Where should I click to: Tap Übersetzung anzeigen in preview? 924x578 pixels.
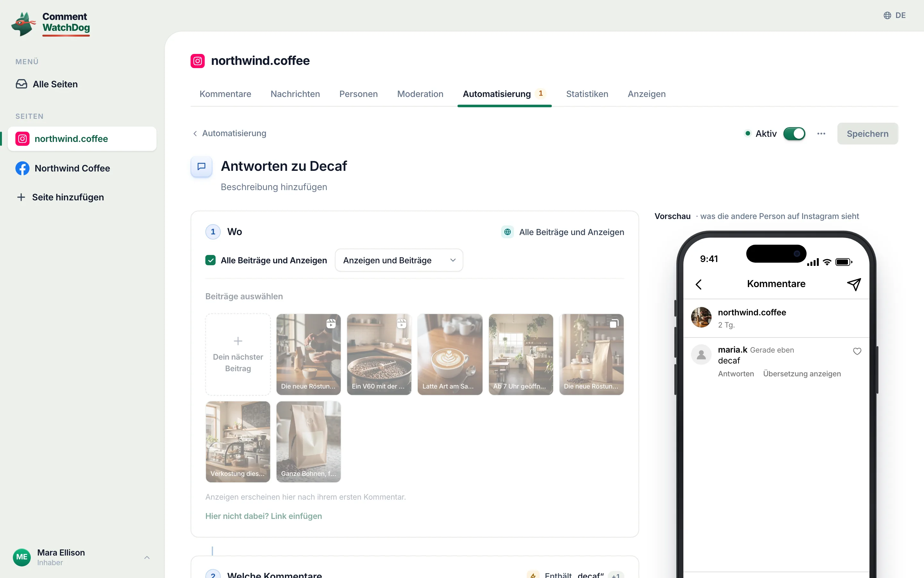coord(802,373)
